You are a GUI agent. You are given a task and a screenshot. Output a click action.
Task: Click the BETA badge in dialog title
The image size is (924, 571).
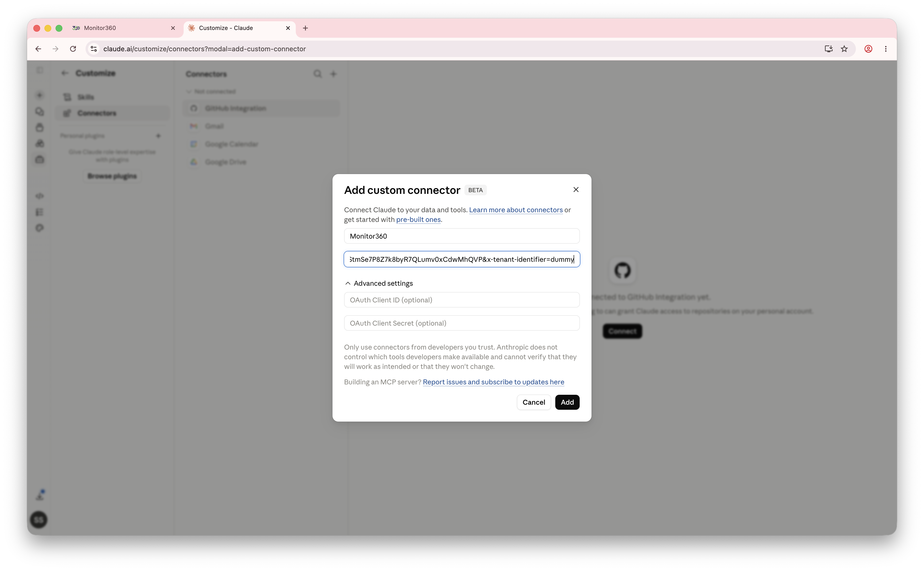click(x=475, y=190)
